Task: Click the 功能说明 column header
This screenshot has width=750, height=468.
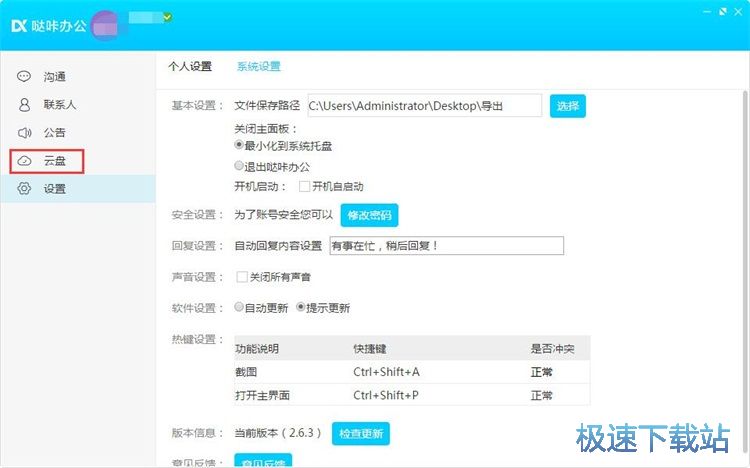Action: coord(257,349)
